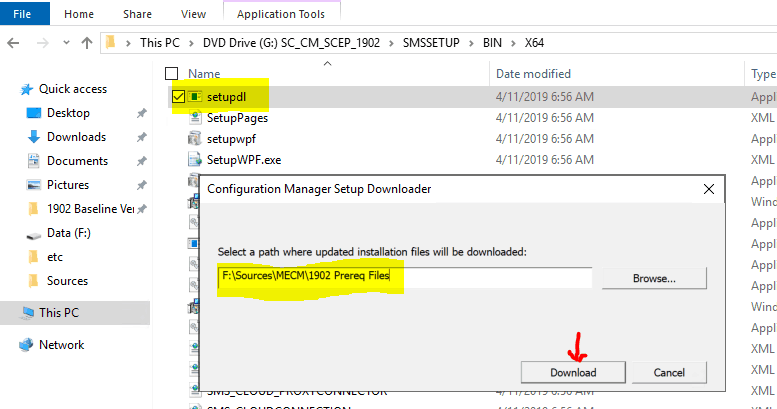The width and height of the screenshot is (777, 409).
Task: Click Quick access star icon
Action: tap(26, 89)
